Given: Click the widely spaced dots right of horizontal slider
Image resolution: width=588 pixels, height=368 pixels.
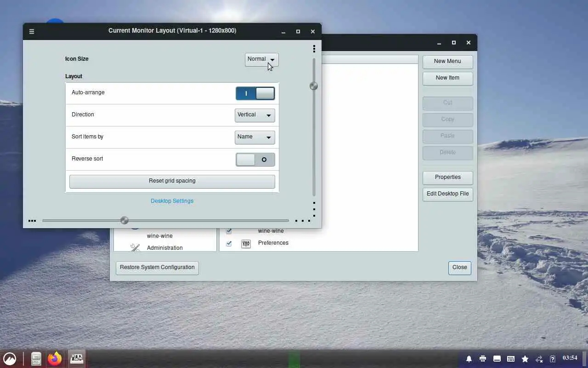Looking at the screenshot, I should coord(302,221).
